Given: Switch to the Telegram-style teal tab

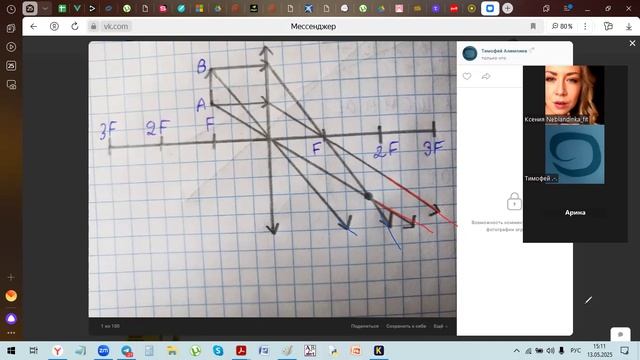Looking at the screenshot, I should [x=181, y=8].
